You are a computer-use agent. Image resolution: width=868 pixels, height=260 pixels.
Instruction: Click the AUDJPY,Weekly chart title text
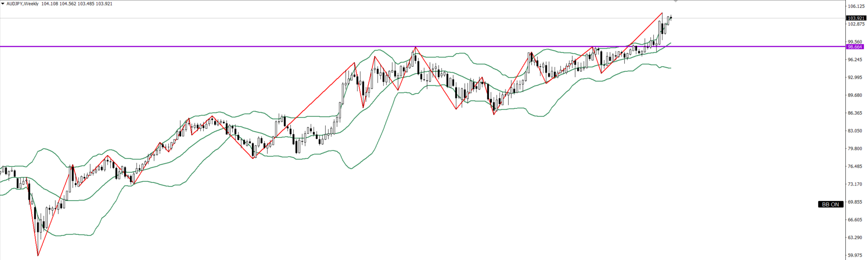[x=22, y=4]
